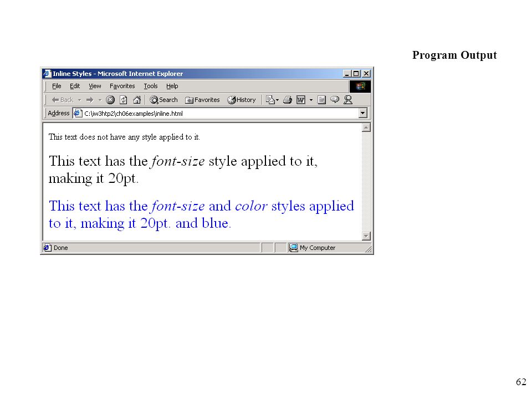The image size is (532, 399).
Task: Click the 'Program Output' heading
Action: point(454,55)
